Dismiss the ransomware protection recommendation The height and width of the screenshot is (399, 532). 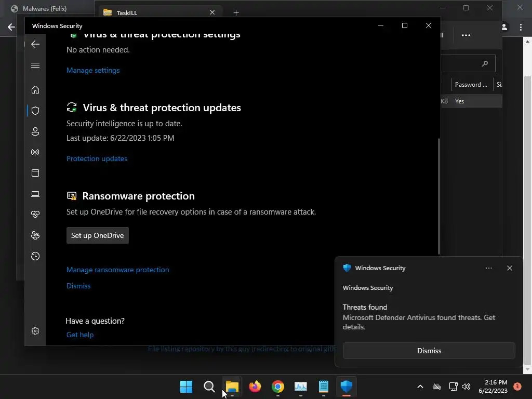pos(78,286)
